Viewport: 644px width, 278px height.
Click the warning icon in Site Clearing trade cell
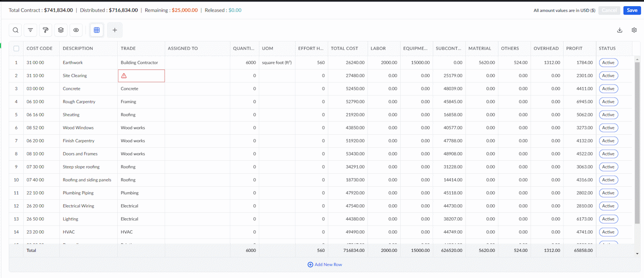tap(124, 76)
